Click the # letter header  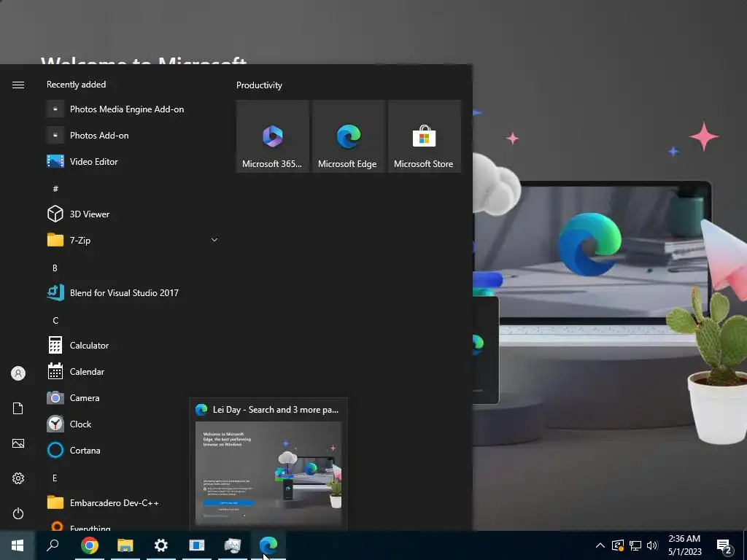[55, 189]
